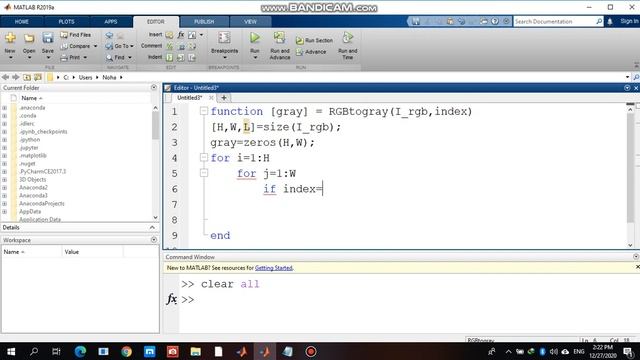The image size is (640, 360).
Task: Click the Insert section icon
Action: [x=169, y=35]
